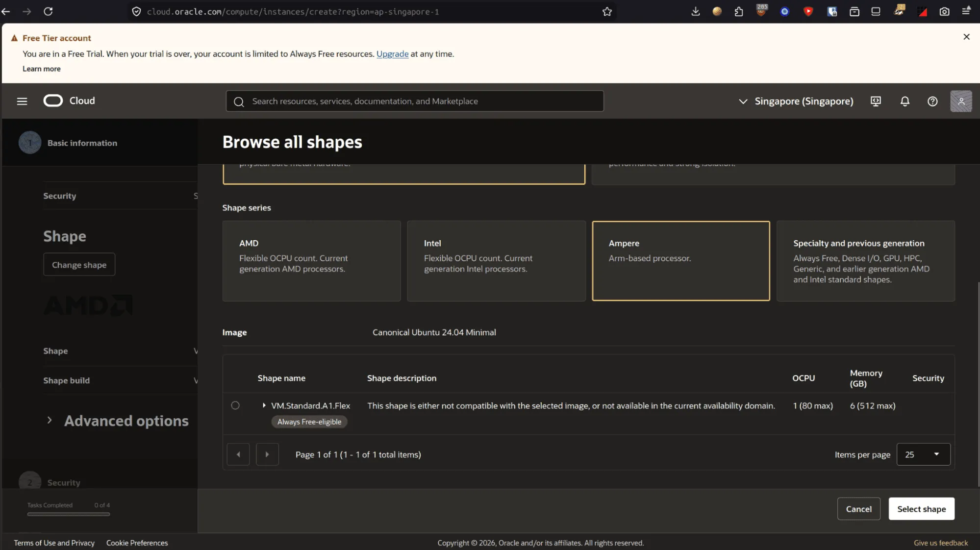This screenshot has width=980, height=550.
Task: Click the browser address bar URL
Action: (293, 12)
